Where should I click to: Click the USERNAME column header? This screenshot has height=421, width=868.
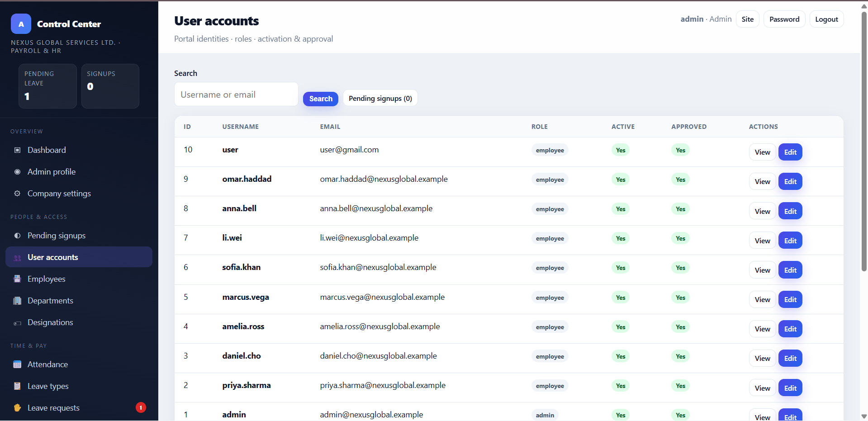[x=241, y=127]
